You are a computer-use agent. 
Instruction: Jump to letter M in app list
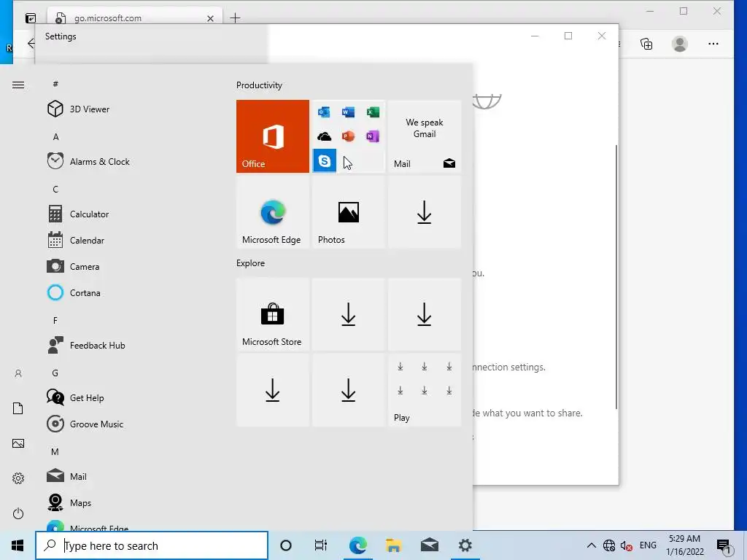[x=55, y=452]
